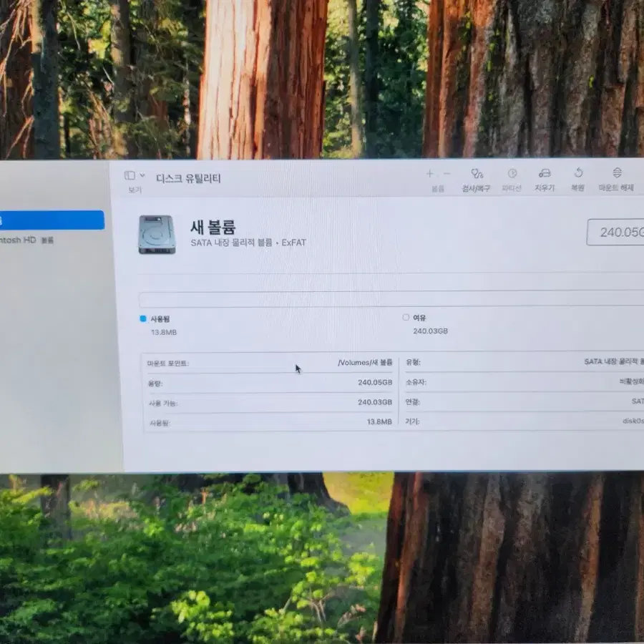The image size is (644, 644).
Task: Click the 사용 가능 240.03GB table value
Action: (x=375, y=402)
